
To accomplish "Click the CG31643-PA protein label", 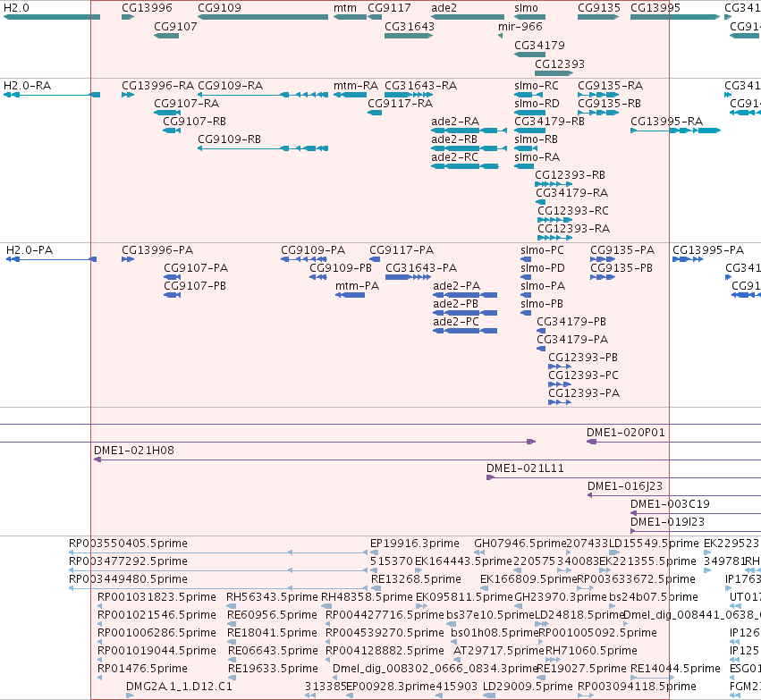I will pos(421,268).
